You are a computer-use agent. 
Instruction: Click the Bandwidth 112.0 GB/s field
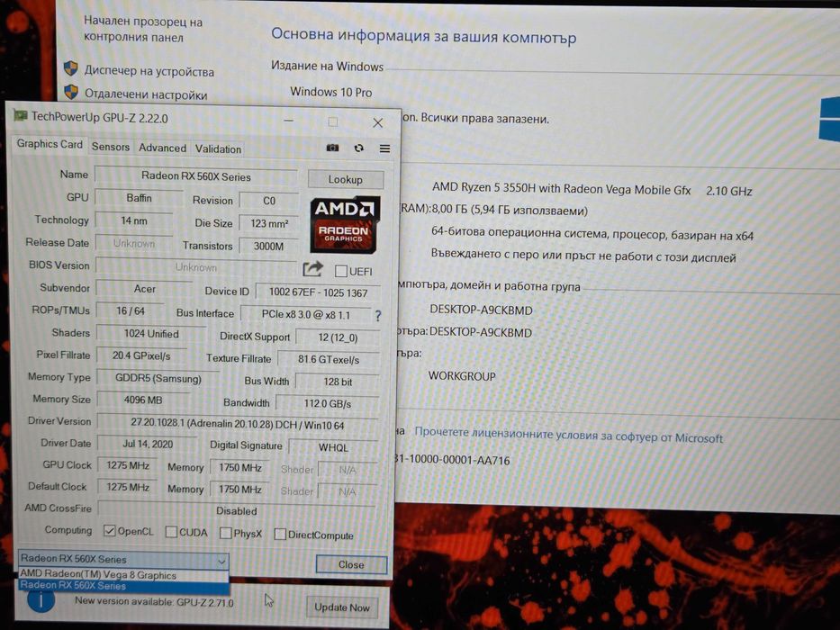tap(328, 404)
